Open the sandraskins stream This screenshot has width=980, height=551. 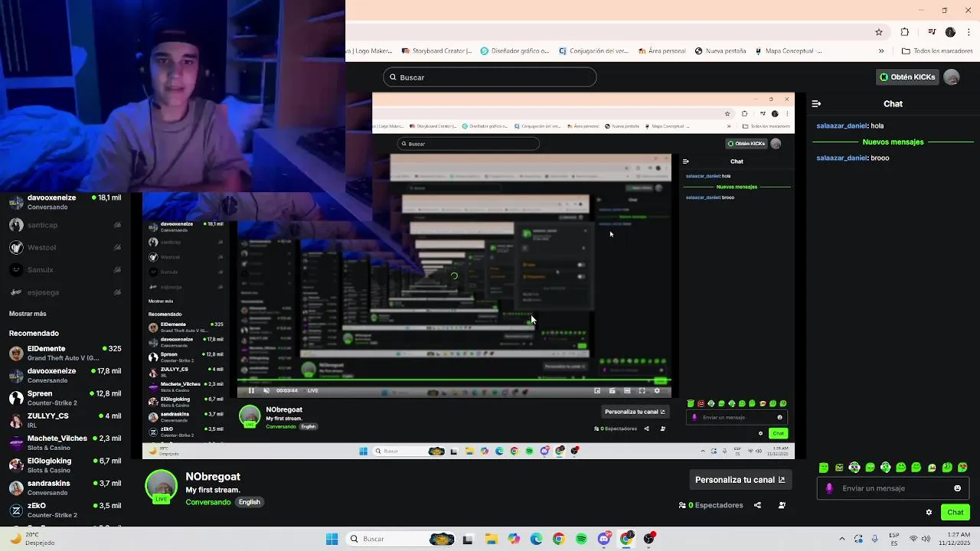[x=65, y=487]
